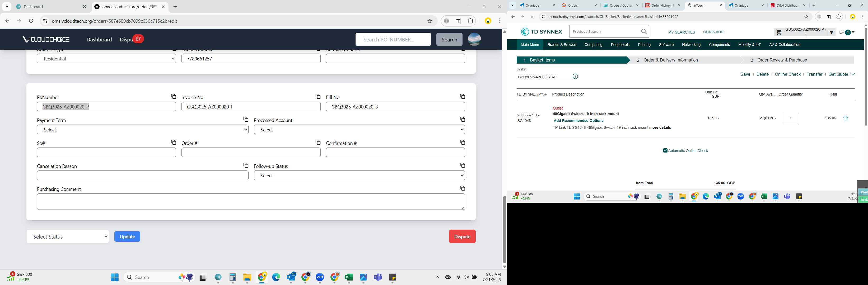Open Dashboard link in CloudChoice navbar
Image resolution: width=868 pixels, height=285 pixels.
tap(99, 39)
